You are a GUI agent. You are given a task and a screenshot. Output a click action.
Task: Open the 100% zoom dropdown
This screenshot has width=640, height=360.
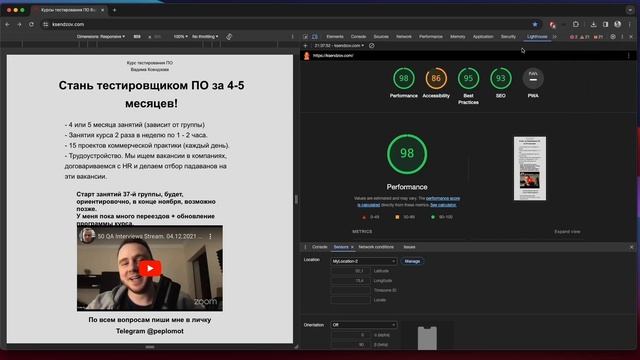pyautogui.click(x=180, y=37)
